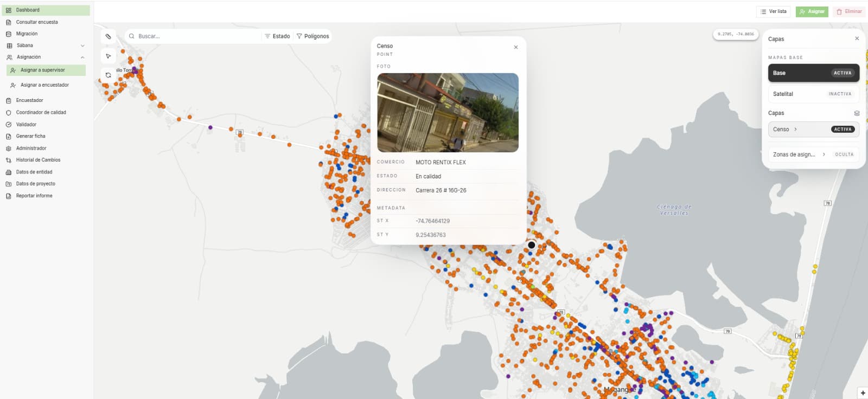868x399 pixels.
Task: Click the ST X value -74.76464129
Action: pos(432,221)
